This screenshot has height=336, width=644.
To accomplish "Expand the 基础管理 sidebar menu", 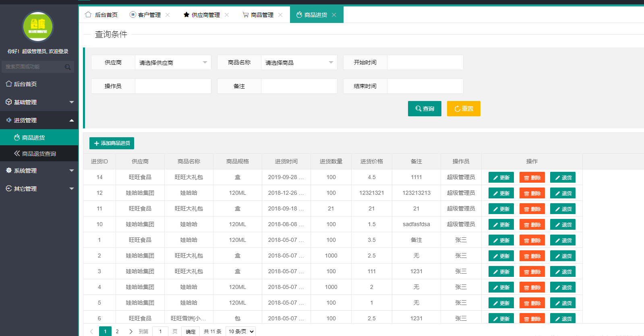I will tap(39, 102).
